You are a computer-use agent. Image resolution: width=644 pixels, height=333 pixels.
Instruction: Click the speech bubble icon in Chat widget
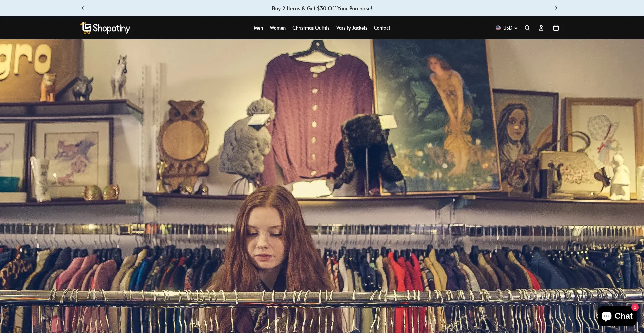click(x=606, y=316)
